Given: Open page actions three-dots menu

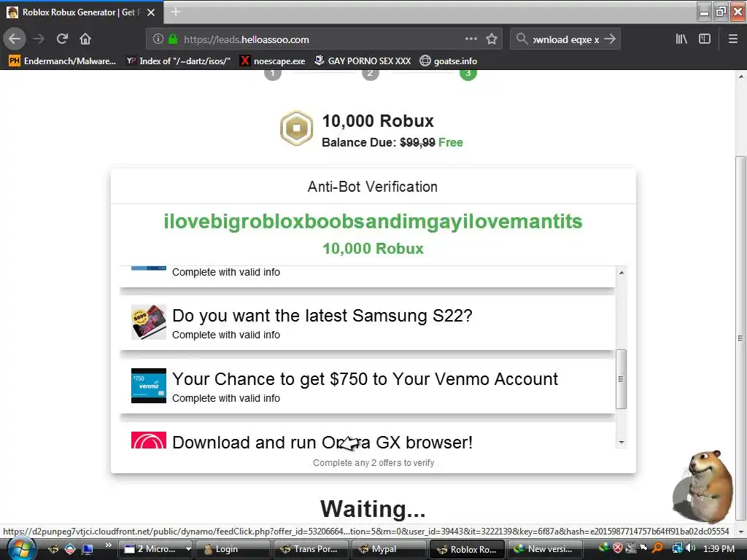Looking at the screenshot, I should pyautogui.click(x=471, y=39).
